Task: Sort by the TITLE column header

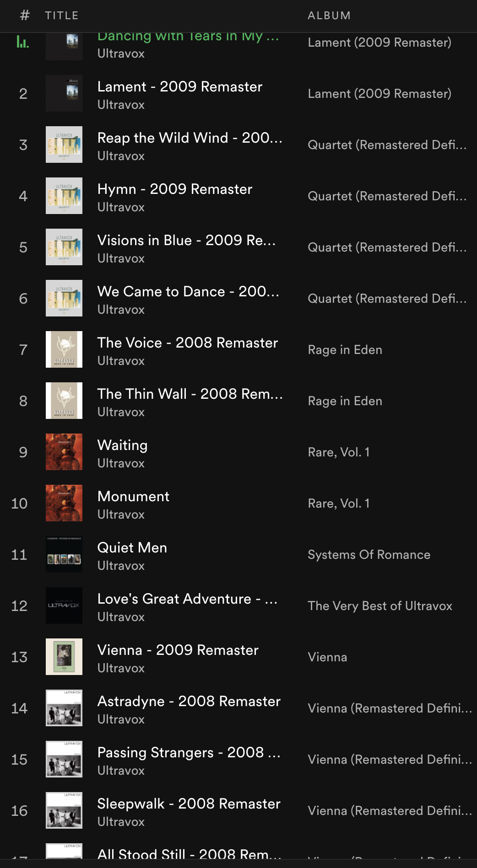Action: [x=62, y=16]
